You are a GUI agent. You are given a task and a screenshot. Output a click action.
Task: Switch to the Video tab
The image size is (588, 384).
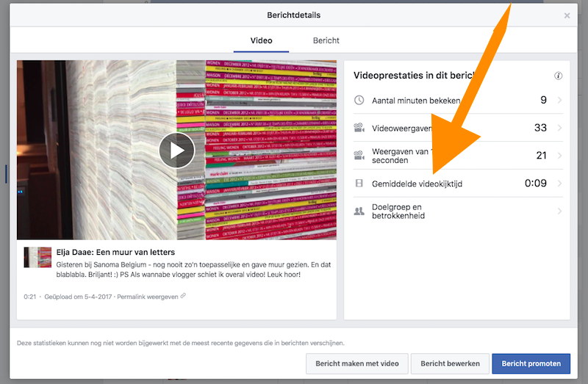[261, 40]
